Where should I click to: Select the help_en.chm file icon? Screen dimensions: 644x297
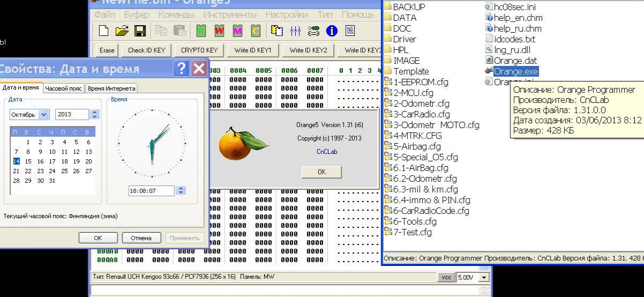489,18
